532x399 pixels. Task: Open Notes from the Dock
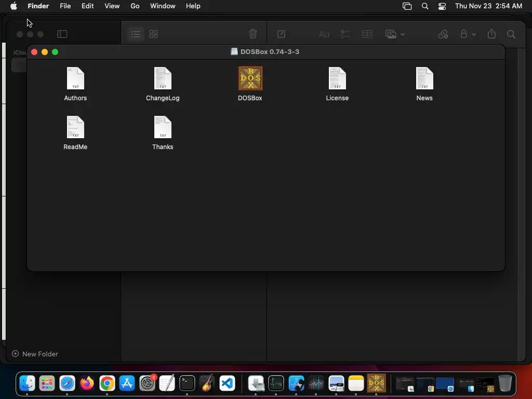point(356,383)
